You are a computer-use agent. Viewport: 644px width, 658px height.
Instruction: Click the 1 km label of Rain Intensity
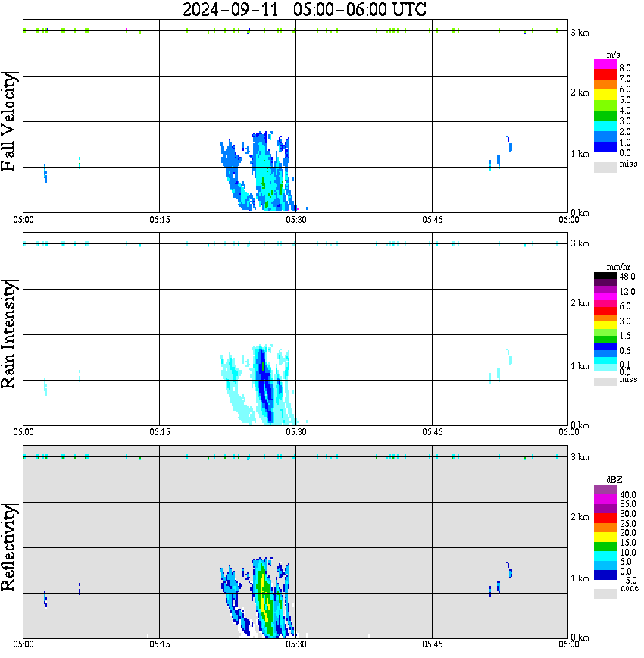point(580,366)
